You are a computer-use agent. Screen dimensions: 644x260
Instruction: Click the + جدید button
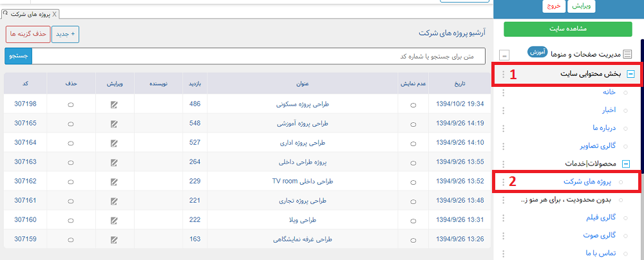[65, 33]
